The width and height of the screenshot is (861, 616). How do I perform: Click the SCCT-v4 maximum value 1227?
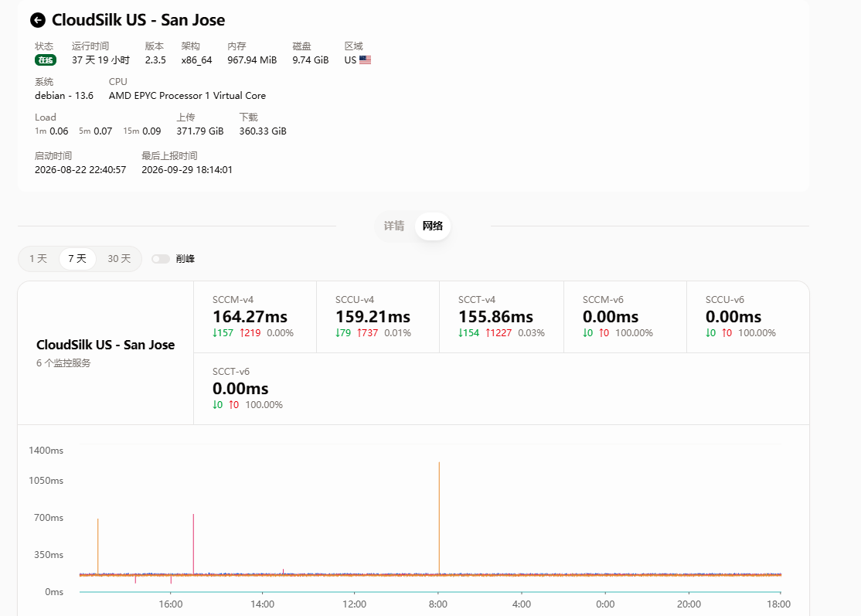499,332
